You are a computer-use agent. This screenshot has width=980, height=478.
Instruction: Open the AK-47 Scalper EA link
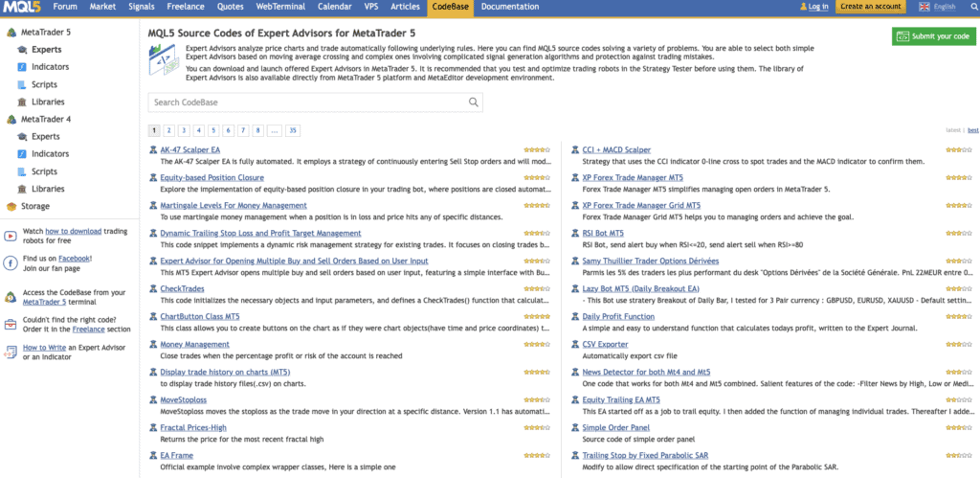click(x=190, y=150)
